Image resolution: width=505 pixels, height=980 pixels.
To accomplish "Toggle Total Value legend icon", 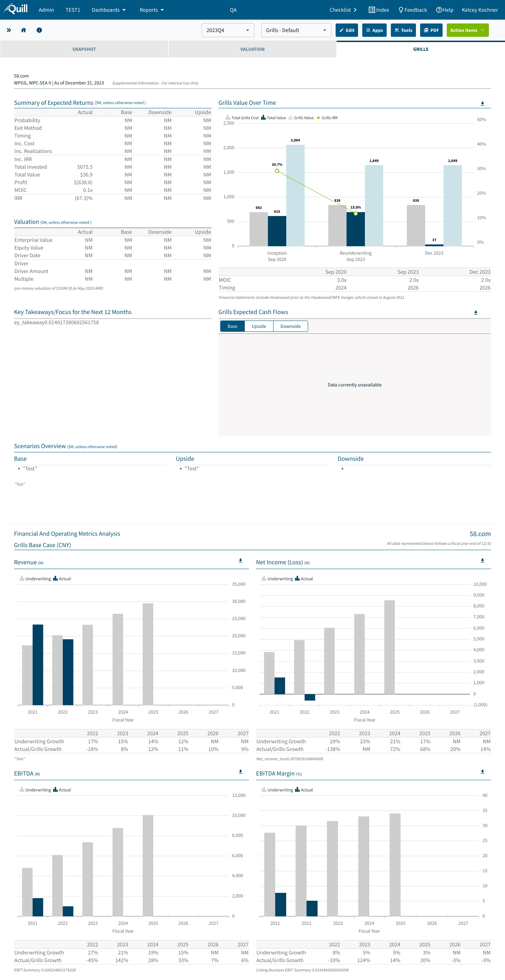I will click(x=263, y=118).
